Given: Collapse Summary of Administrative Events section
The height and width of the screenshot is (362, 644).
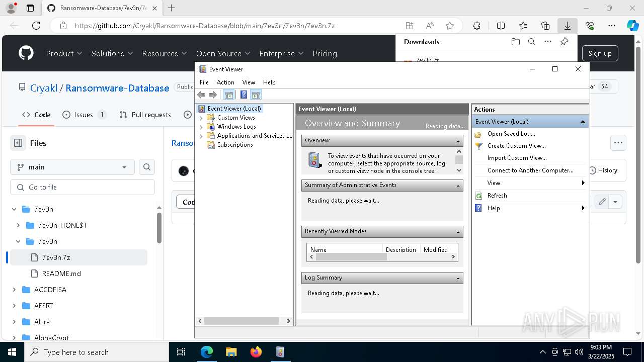Looking at the screenshot, I should [x=458, y=186].
